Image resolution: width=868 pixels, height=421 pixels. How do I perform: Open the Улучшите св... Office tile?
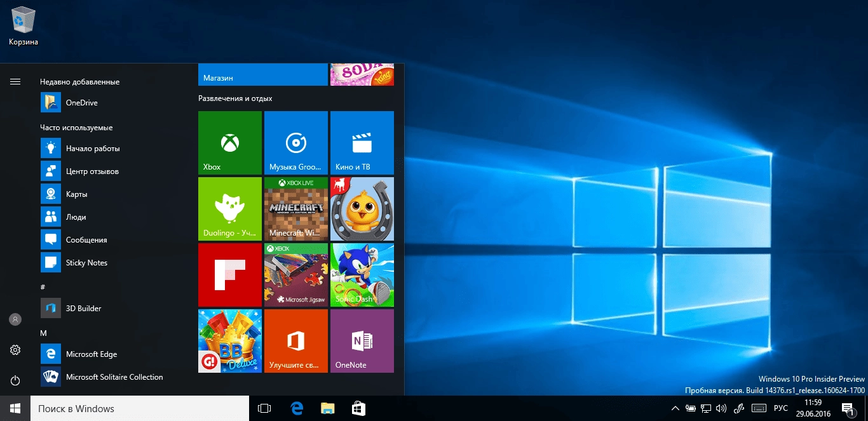coord(296,341)
